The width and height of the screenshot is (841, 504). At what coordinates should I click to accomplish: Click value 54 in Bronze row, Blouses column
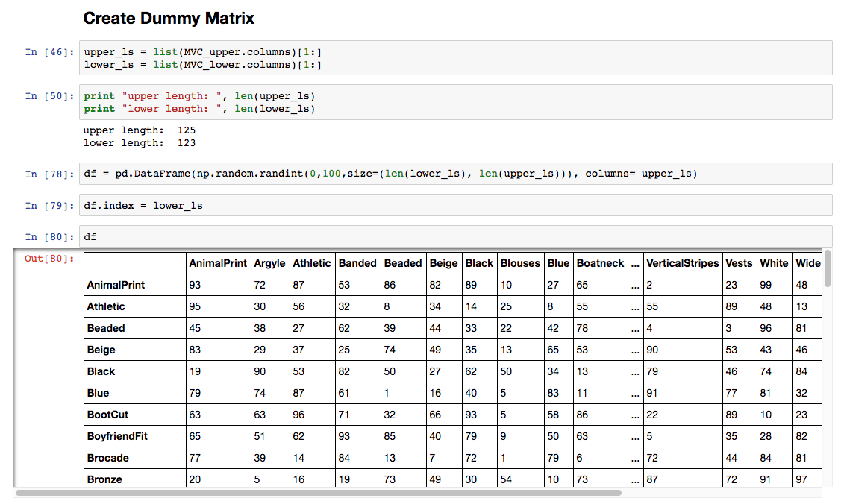[x=506, y=479]
